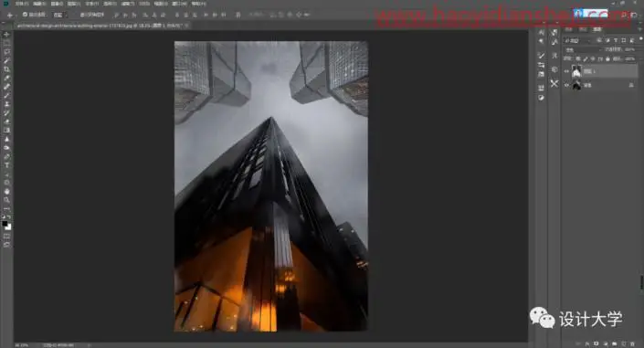The image size is (644, 348).
Task: Filter layers panel for adjustment layers
Action: tap(607, 40)
